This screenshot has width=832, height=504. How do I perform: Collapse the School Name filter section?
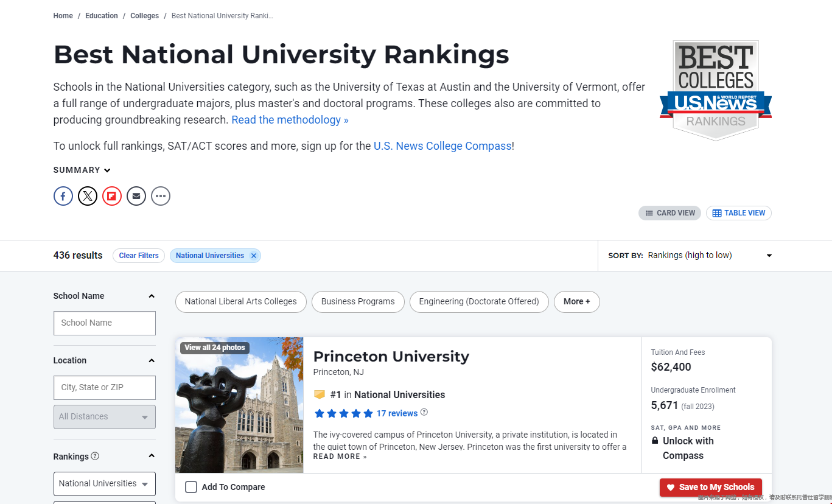(152, 296)
